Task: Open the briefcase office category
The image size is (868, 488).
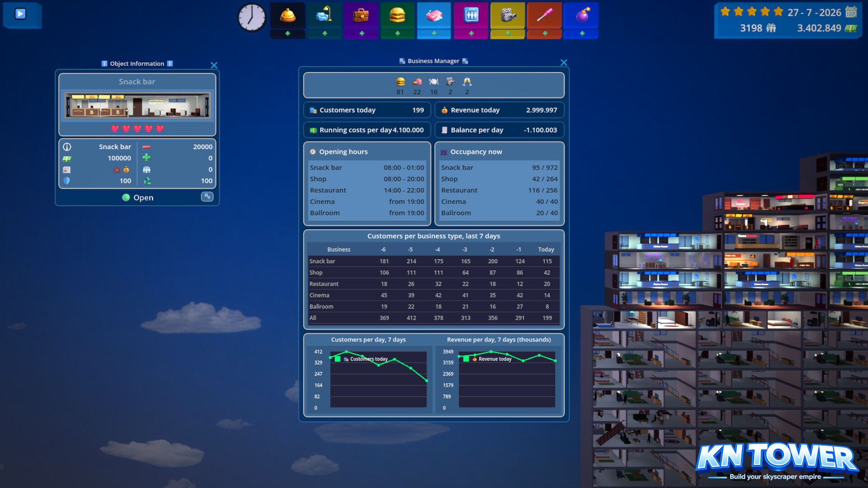Action: click(x=361, y=16)
